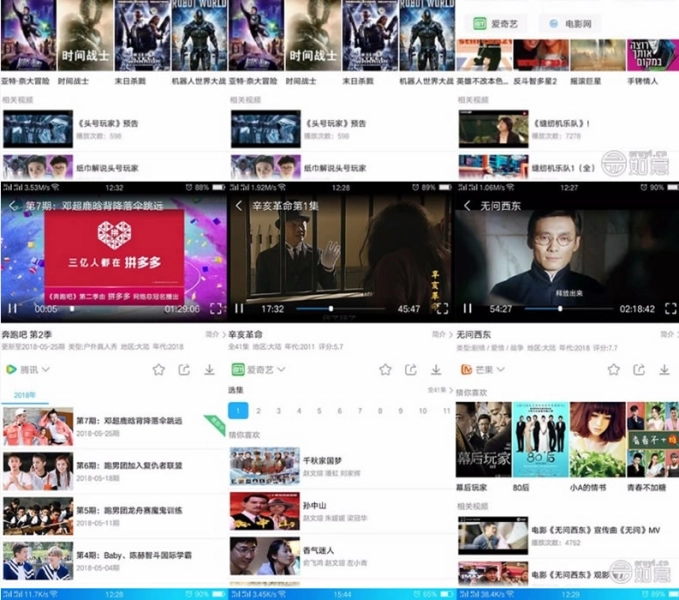
Task: Expand 简介 beside 无问西东 title
Action: [x=669, y=335]
